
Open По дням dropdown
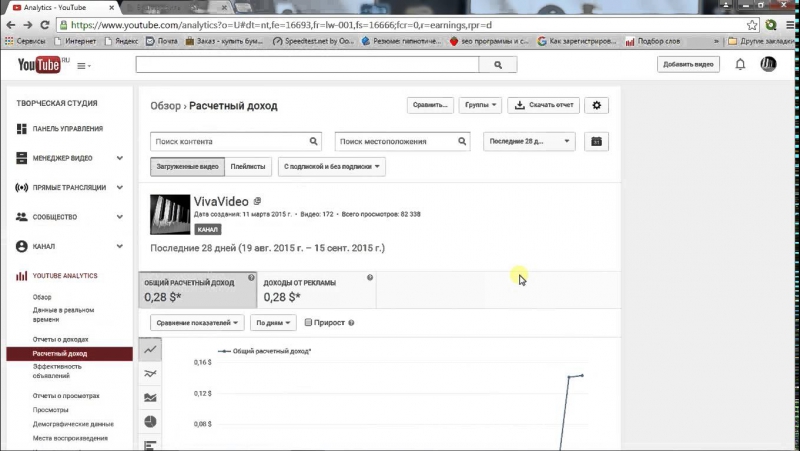273,323
